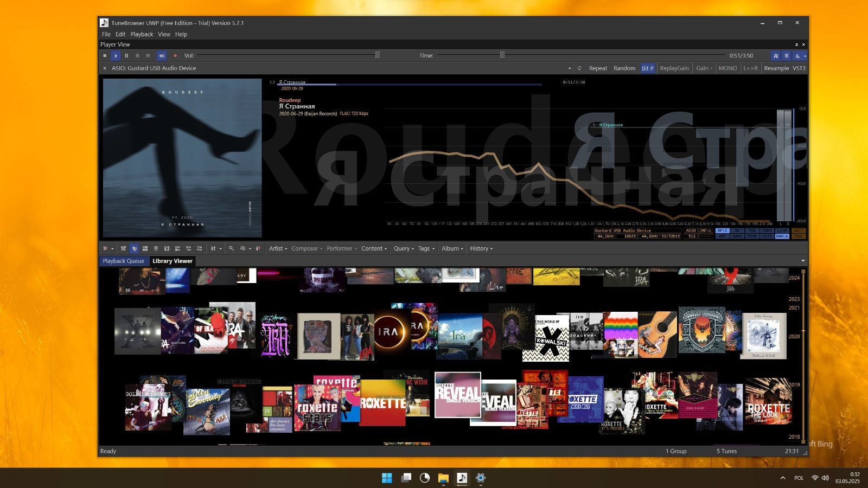
Task: Switch to the Playback Queue tab
Action: (124, 261)
